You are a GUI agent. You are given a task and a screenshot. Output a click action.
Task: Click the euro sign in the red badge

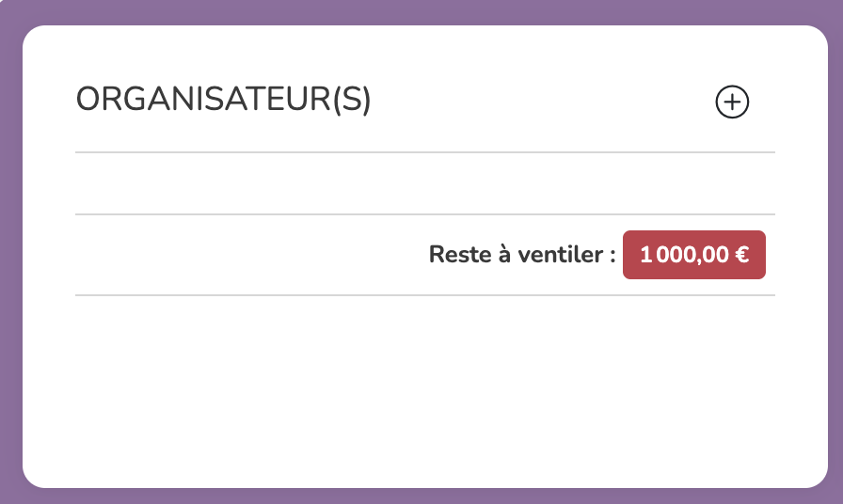pyautogui.click(x=743, y=255)
